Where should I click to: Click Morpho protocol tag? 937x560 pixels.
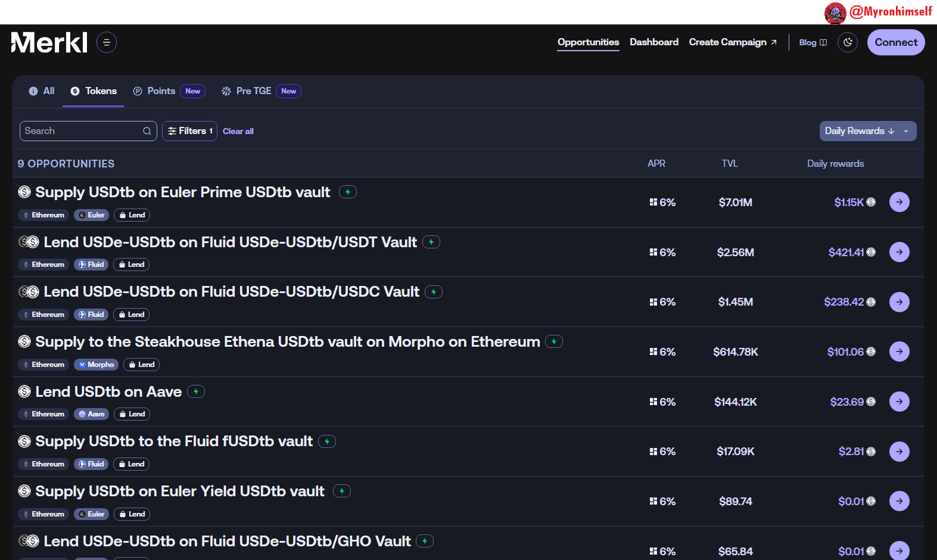click(x=96, y=365)
